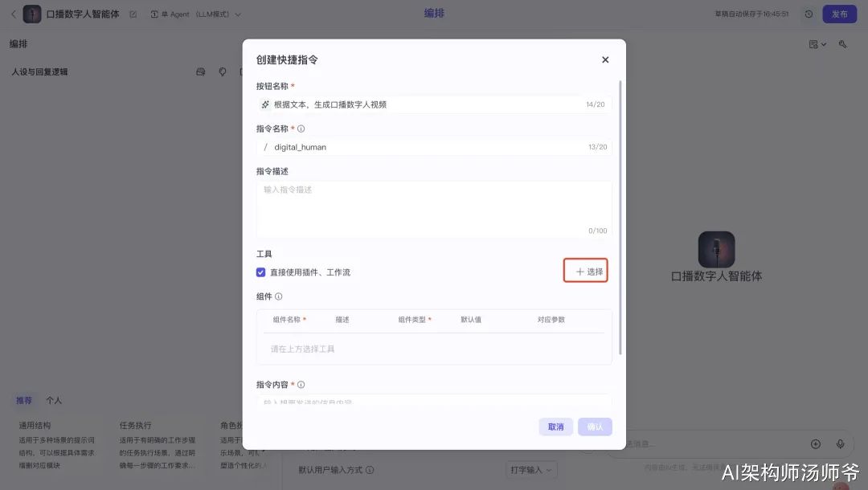868x490 pixels.
Task: Open the history clock icon near 发布
Action: (809, 14)
